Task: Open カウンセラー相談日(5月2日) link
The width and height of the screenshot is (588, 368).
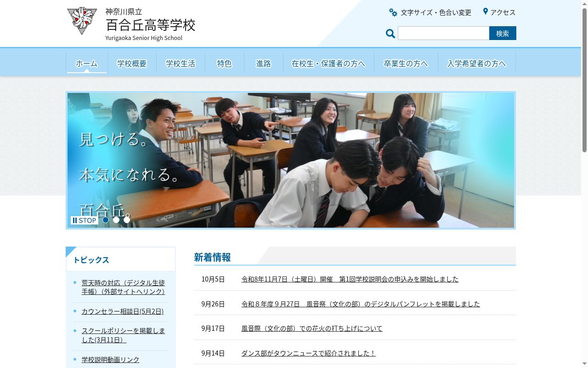Action: (x=123, y=311)
